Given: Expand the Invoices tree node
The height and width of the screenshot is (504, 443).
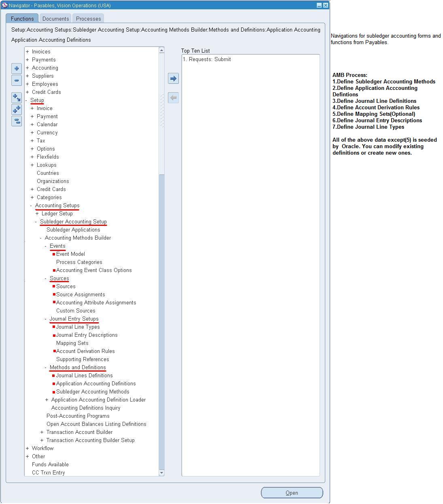Looking at the screenshot, I should [x=27, y=51].
